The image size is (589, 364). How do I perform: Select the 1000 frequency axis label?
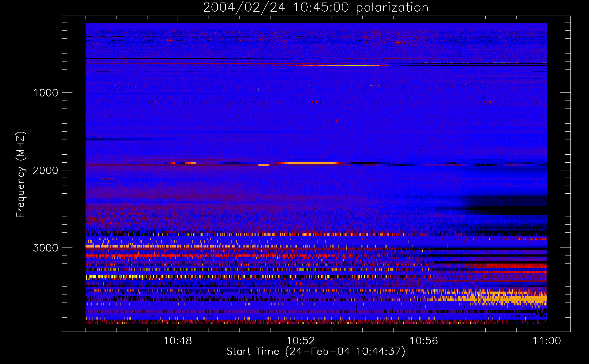coord(46,93)
